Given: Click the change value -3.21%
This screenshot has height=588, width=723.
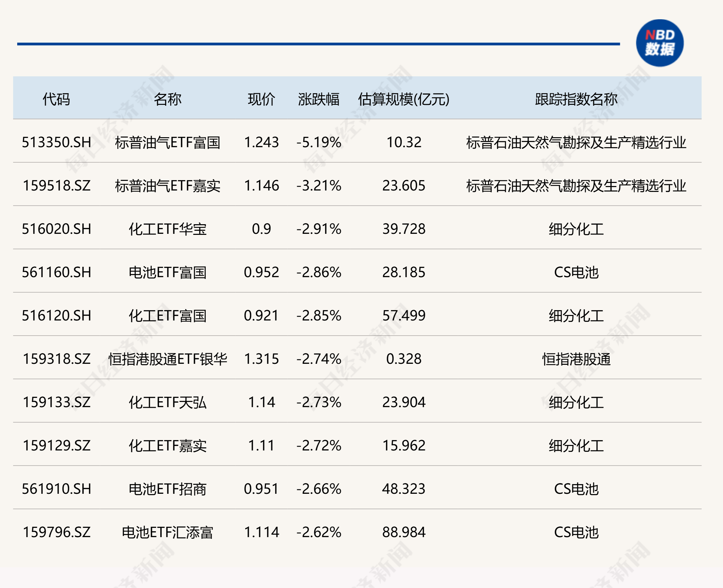Looking at the screenshot, I should 319,186.
